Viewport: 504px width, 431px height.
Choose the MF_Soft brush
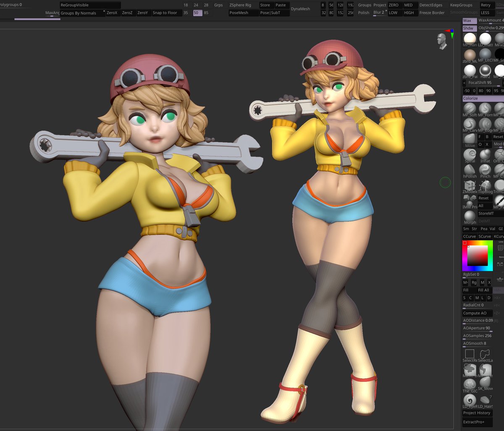[470, 110]
